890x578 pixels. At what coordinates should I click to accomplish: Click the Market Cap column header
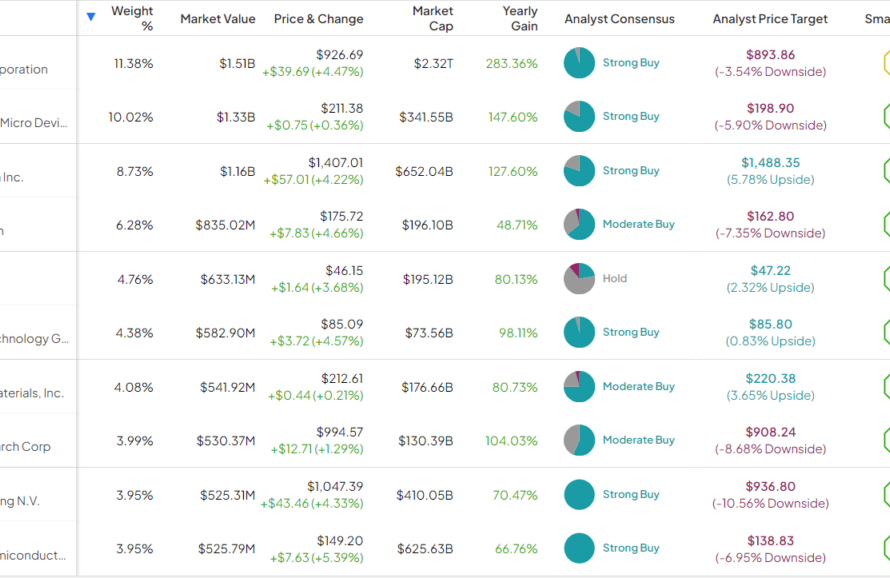433,19
